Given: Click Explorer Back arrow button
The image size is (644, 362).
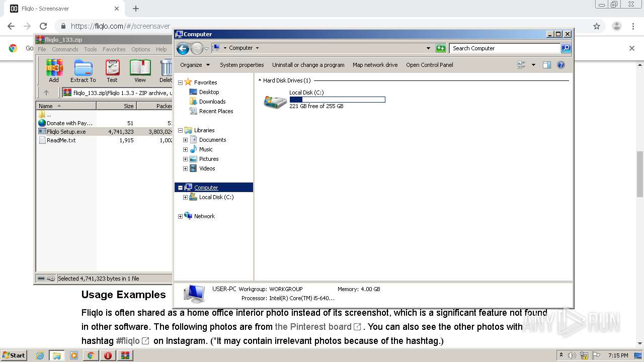Looking at the screenshot, I should (x=183, y=48).
